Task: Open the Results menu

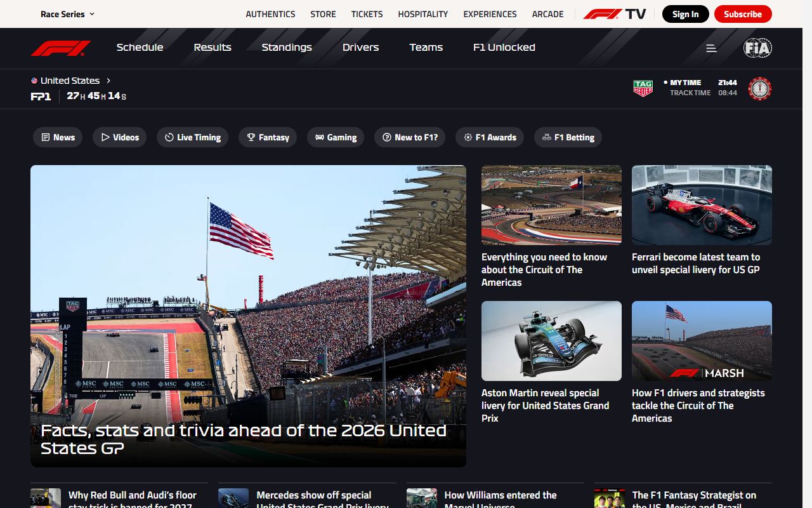Action: (213, 48)
